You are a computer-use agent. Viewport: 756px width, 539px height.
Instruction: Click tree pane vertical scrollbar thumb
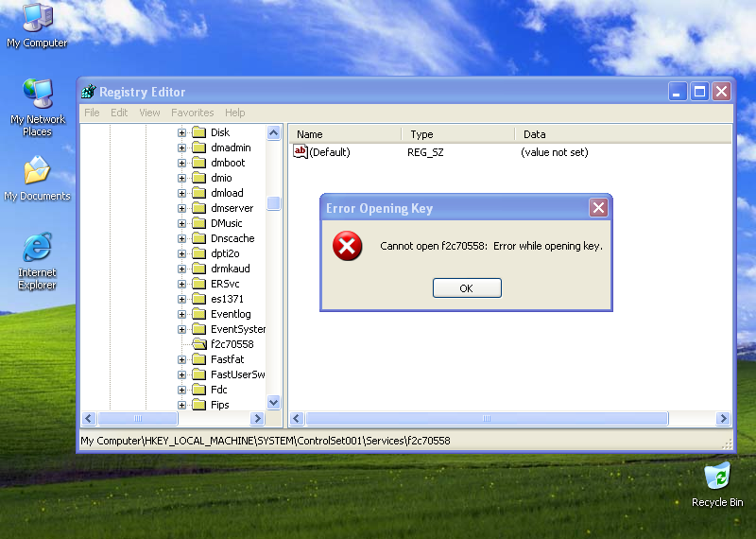tap(273, 203)
